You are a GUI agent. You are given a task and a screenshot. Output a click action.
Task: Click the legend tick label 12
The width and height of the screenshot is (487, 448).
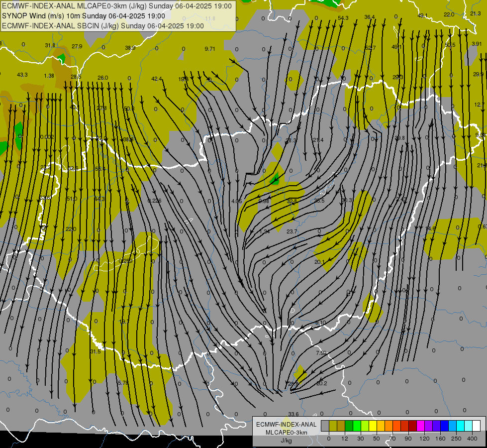click(345, 439)
